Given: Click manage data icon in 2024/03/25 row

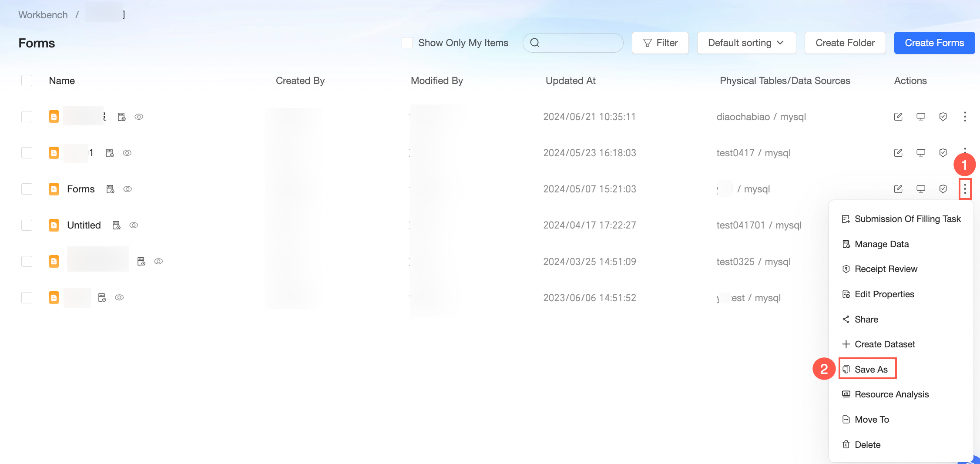Looking at the screenshot, I should [x=141, y=261].
